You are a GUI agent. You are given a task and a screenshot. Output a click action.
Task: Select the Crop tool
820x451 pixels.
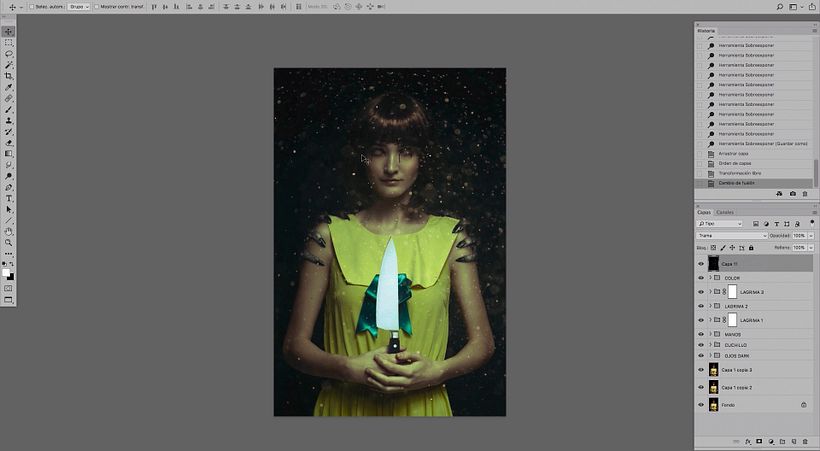coord(8,76)
